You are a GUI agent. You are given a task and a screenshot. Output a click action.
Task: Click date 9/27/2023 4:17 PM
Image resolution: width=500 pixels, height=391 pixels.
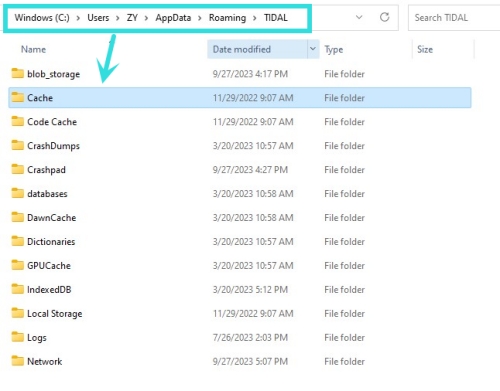coord(250,74)
